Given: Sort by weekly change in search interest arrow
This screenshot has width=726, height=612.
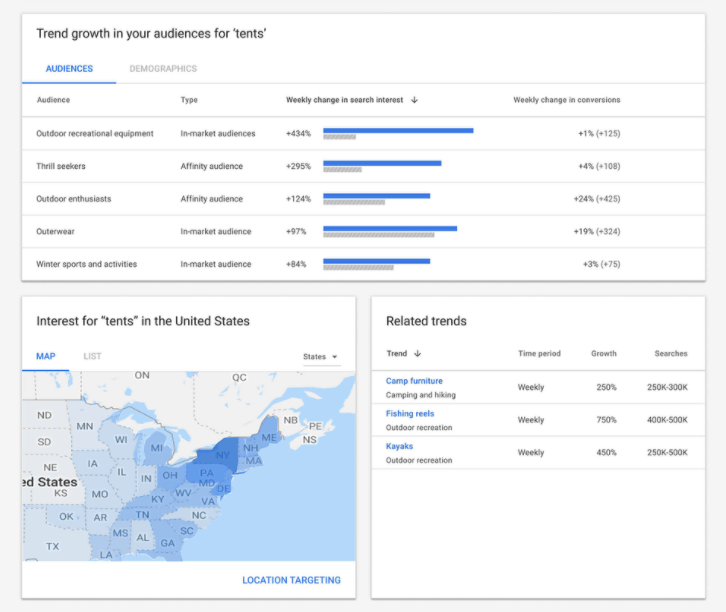Looking at the screenshot, I should (414, 100).
